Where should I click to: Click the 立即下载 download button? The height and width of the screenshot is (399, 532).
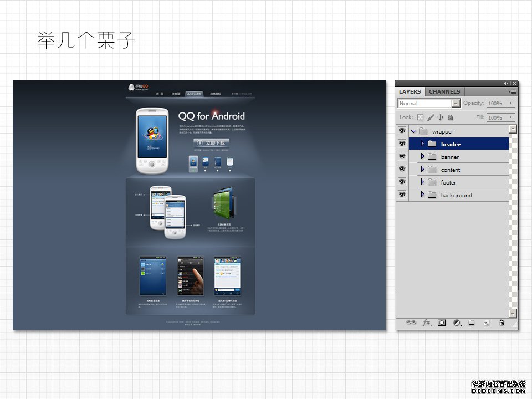pyautogui.click(x=211, y=143)
